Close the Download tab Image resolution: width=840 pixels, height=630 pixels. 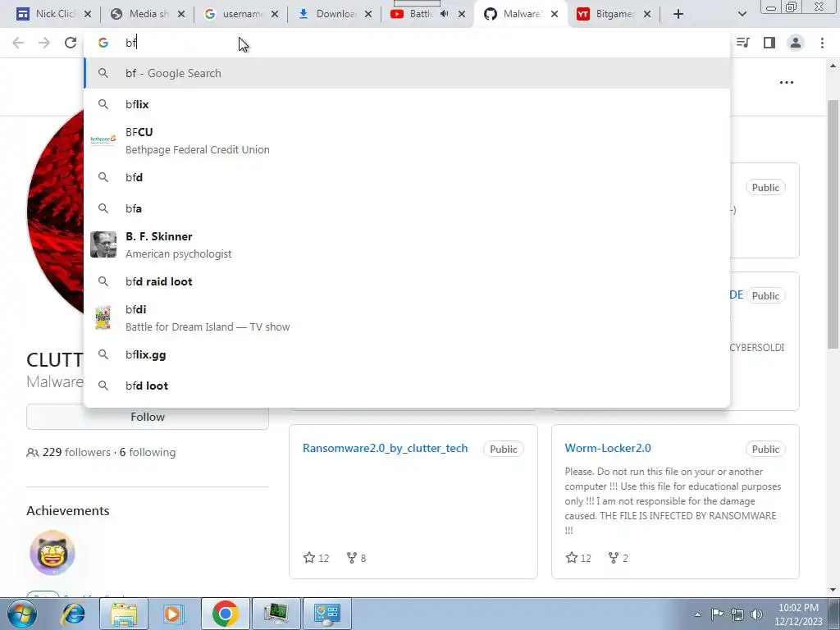(368, 15)
